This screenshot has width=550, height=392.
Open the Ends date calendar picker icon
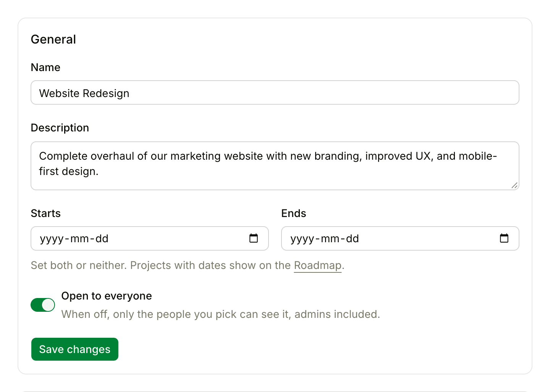coord(504,238)
